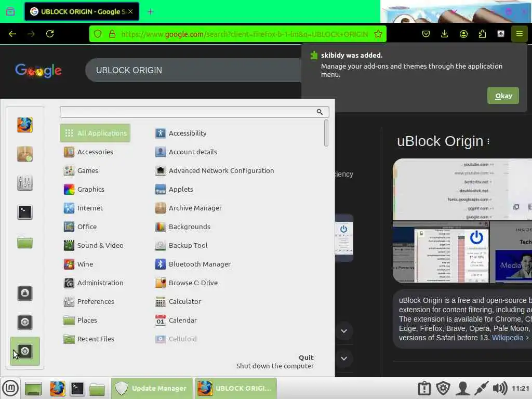Click the Logout icon in the menu
The height and width of the screenshot is (399, 532).
pos(25,322)
